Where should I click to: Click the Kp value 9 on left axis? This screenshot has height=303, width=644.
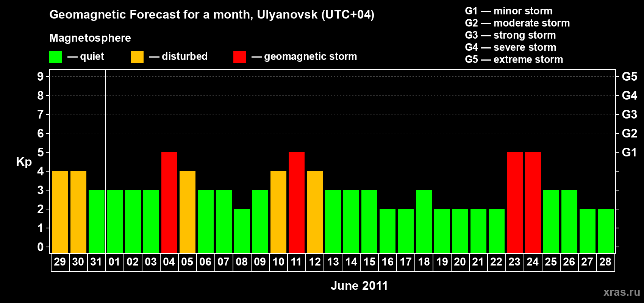41,77
